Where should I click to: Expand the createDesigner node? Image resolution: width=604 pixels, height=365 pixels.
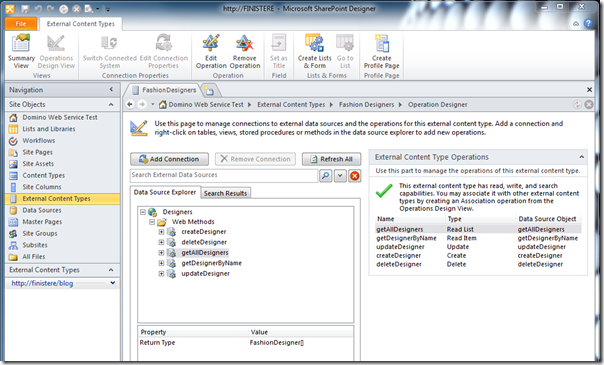point(161,232)
